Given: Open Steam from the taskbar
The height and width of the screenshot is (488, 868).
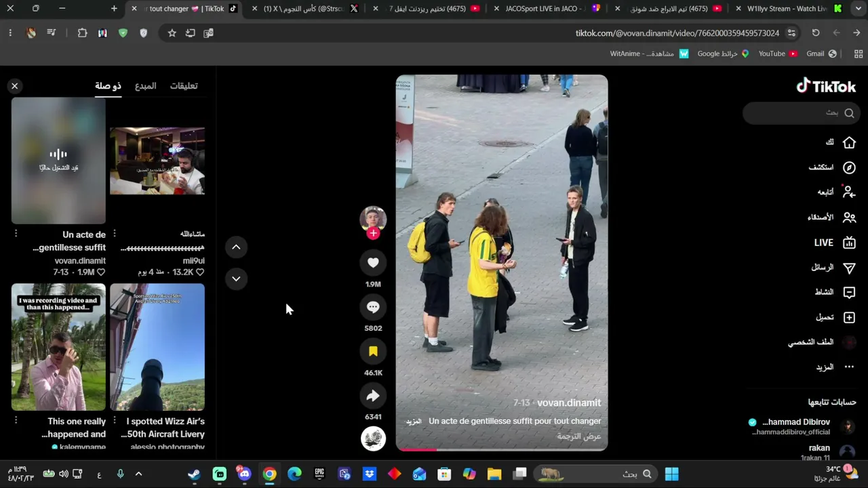Looking at the screenshot, I should 195,474.
